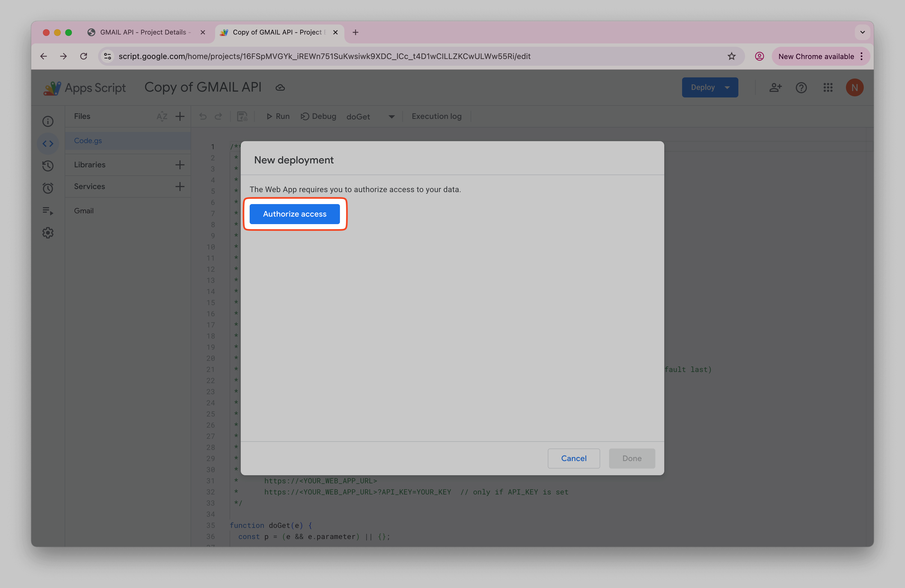Image resolution: width=905 pixels, height=588 pixels.
Task: Open the Triggers alarm clock icon
Action: point(48,188)
